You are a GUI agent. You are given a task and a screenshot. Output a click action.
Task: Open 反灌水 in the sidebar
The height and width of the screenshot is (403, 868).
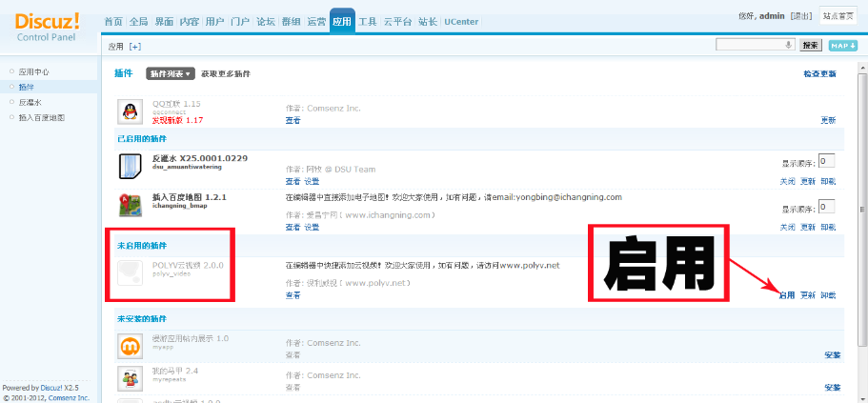click(x=30, y=102)
